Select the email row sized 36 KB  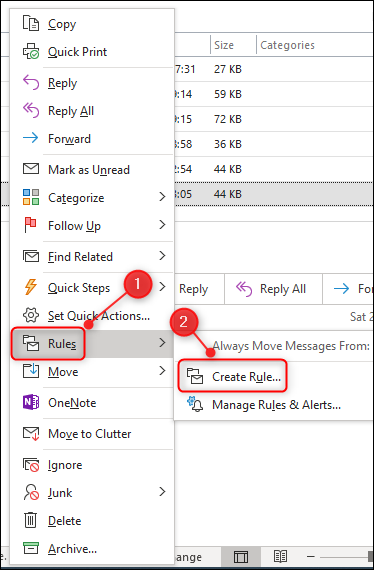click(x=274, y=144)
